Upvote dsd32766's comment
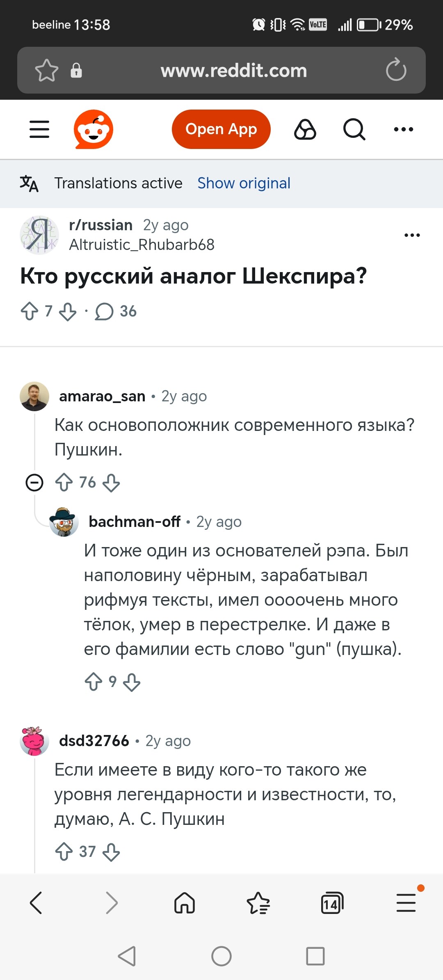The image size is (443, 980). click(64, 852)
